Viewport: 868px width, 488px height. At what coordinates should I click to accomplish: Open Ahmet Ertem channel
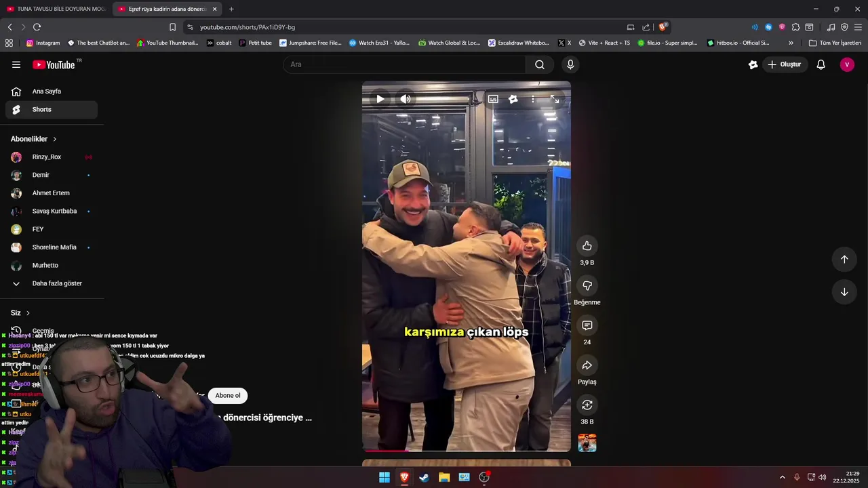pos(52,193)
